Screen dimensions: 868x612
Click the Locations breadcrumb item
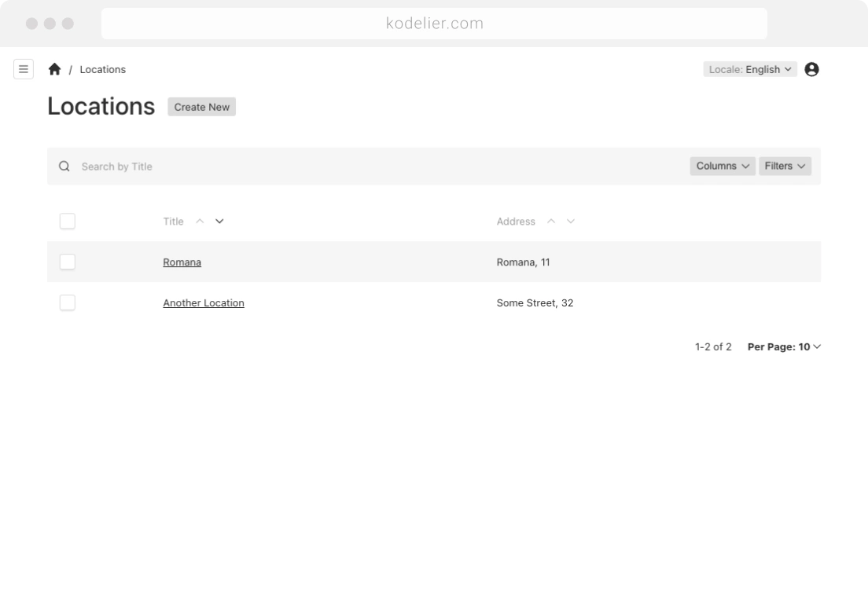tap(102, 69)
